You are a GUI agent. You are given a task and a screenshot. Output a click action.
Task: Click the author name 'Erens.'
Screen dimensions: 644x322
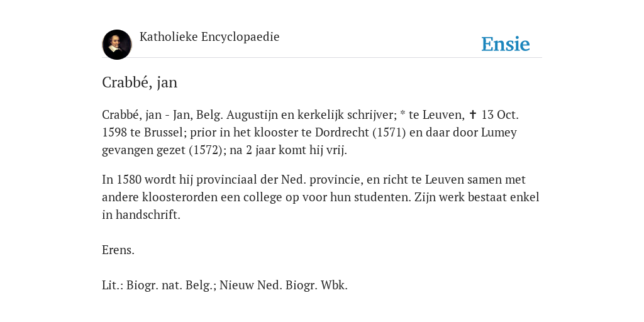pos(118,250)
